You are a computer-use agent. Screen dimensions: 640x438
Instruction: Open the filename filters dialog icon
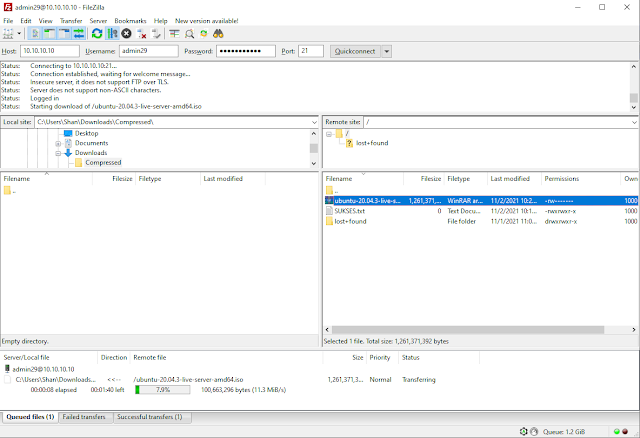174,33
